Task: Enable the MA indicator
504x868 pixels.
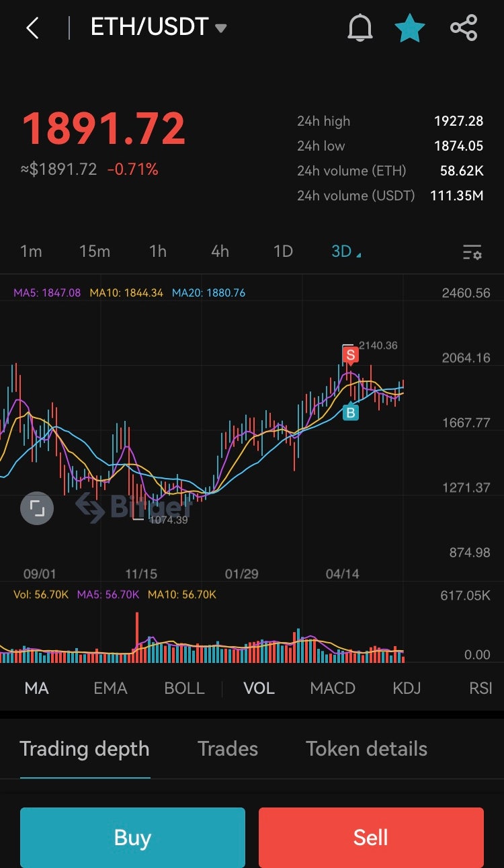Action: point(36,688)
